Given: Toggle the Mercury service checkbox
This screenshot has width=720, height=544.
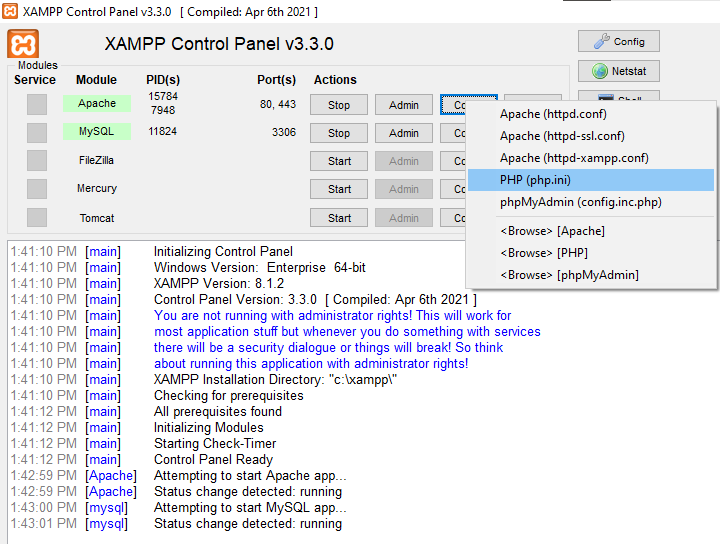Looking at the screenshot, I should click(37, 189).
